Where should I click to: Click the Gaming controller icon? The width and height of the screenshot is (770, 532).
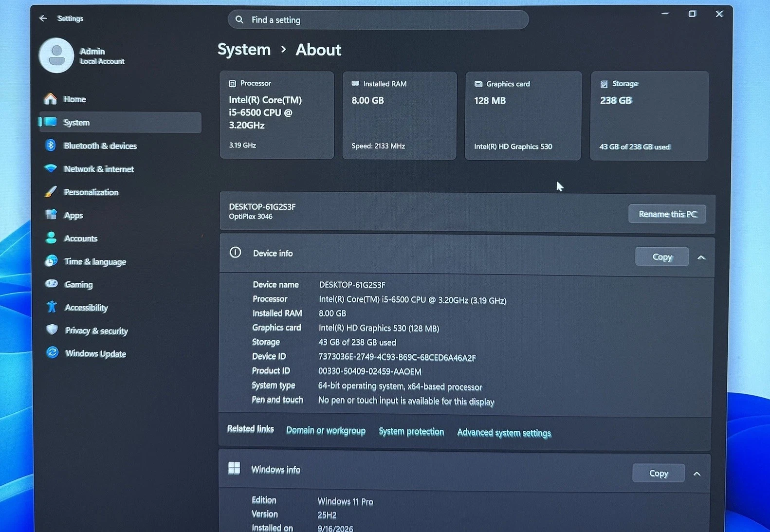click(52, 284)
